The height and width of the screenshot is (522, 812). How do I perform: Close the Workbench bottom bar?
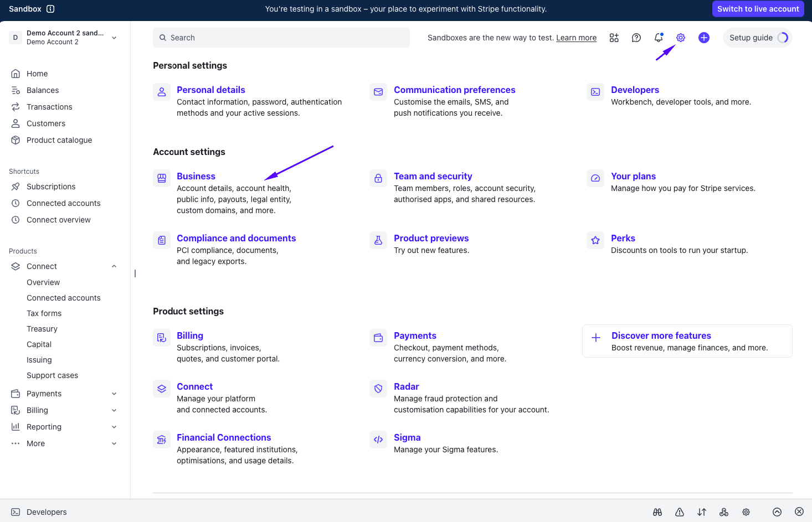tap(799, 512)
